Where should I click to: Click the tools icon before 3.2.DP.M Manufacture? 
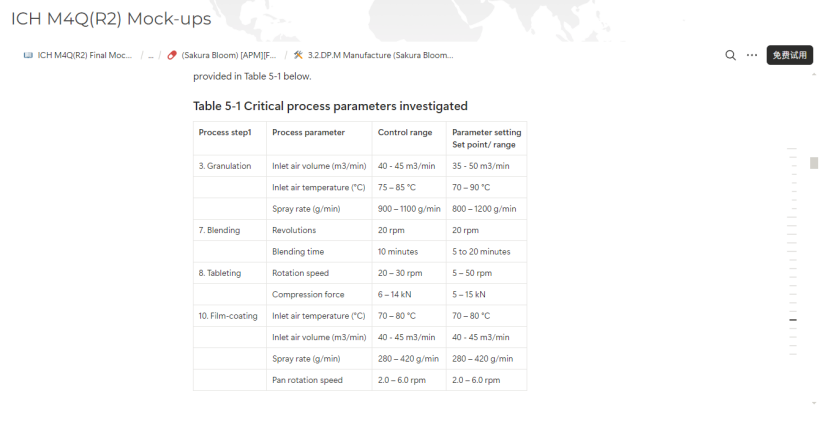point(298,56)
